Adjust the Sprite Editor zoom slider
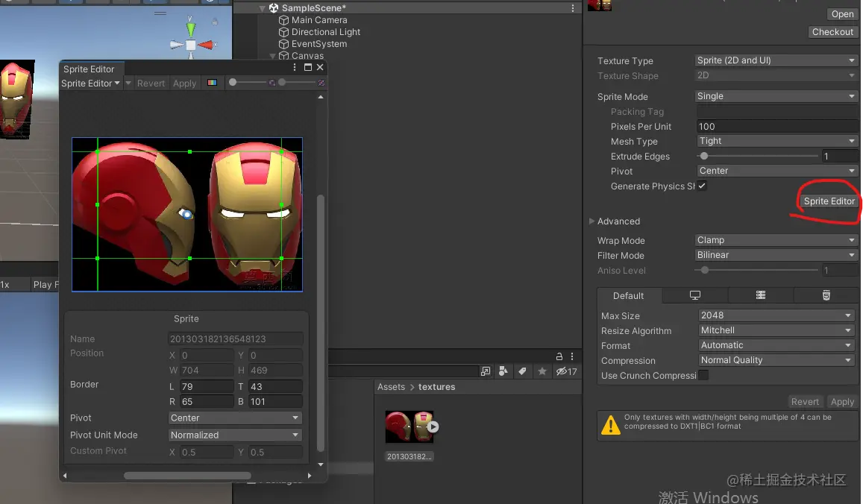 (x=247, y=83)
